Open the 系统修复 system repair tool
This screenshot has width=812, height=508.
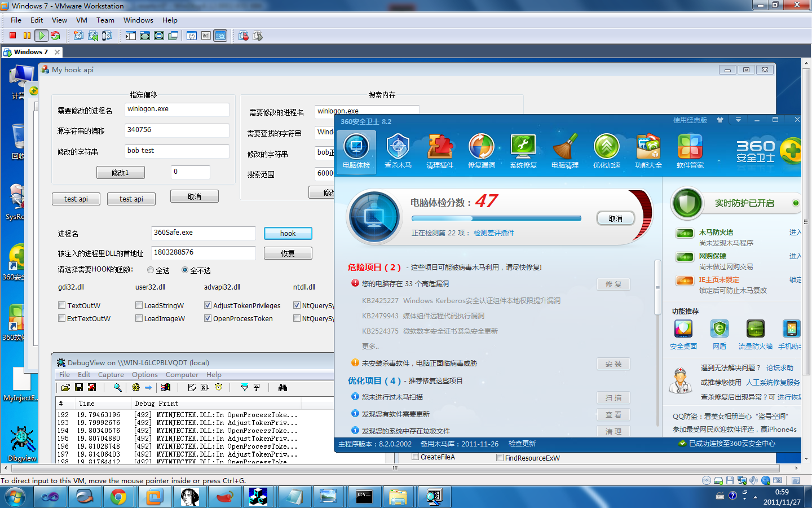click(523, 152)
